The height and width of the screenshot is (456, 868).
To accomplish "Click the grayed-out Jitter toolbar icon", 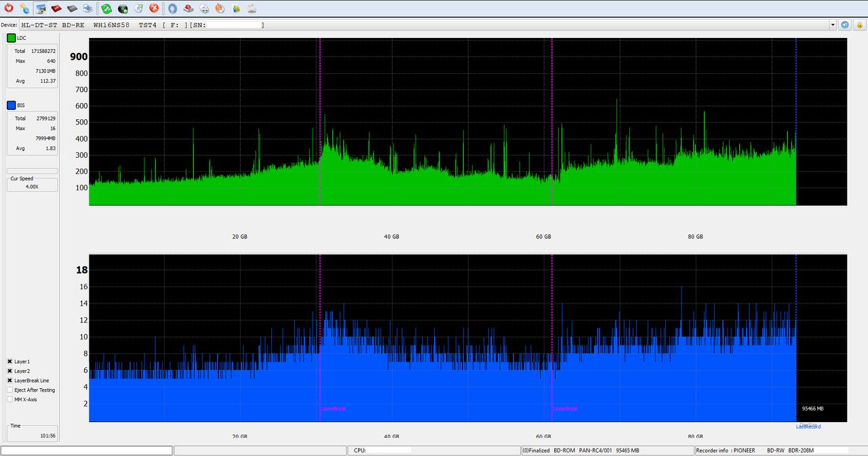I will (252, 8).
